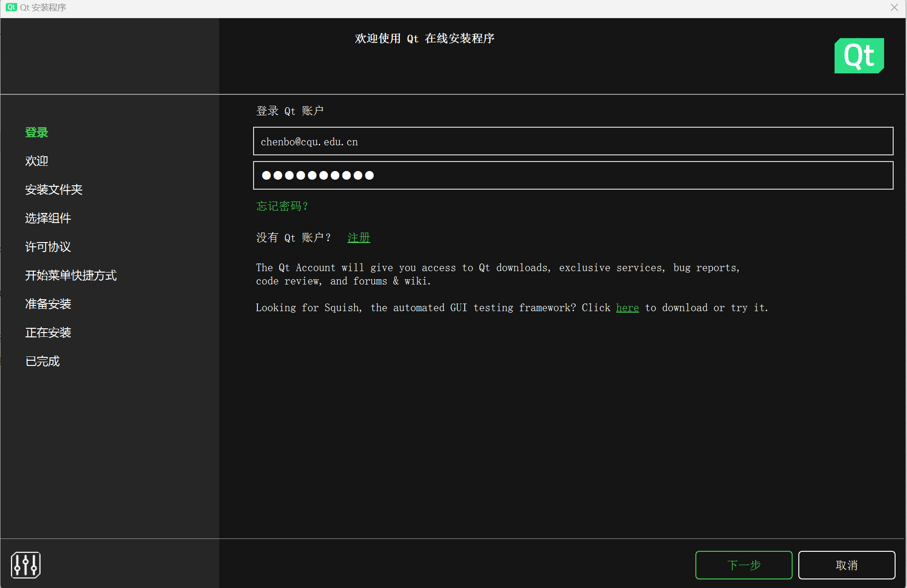This screenshot has width=907, height=588.
Task: Click the 'Looking for Squish' sentence
Action: (x=512, y=308)
